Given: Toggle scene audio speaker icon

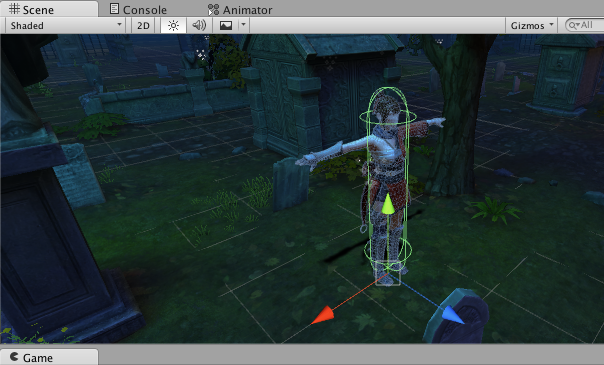Looking at the screenshot, I should (x=199, y=25).
